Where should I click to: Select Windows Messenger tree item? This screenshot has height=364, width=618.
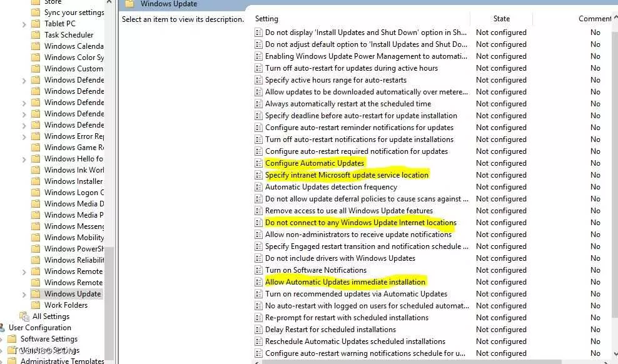click(74, 226)
